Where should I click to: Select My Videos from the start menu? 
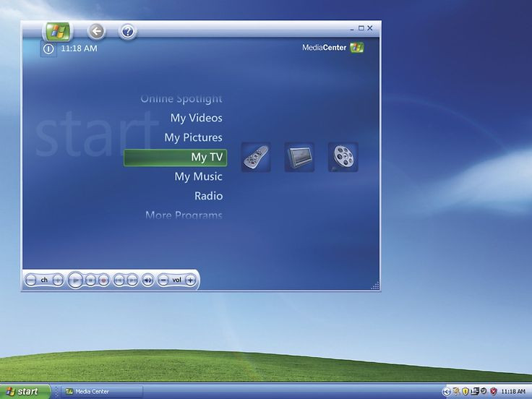tap(196, 118)
